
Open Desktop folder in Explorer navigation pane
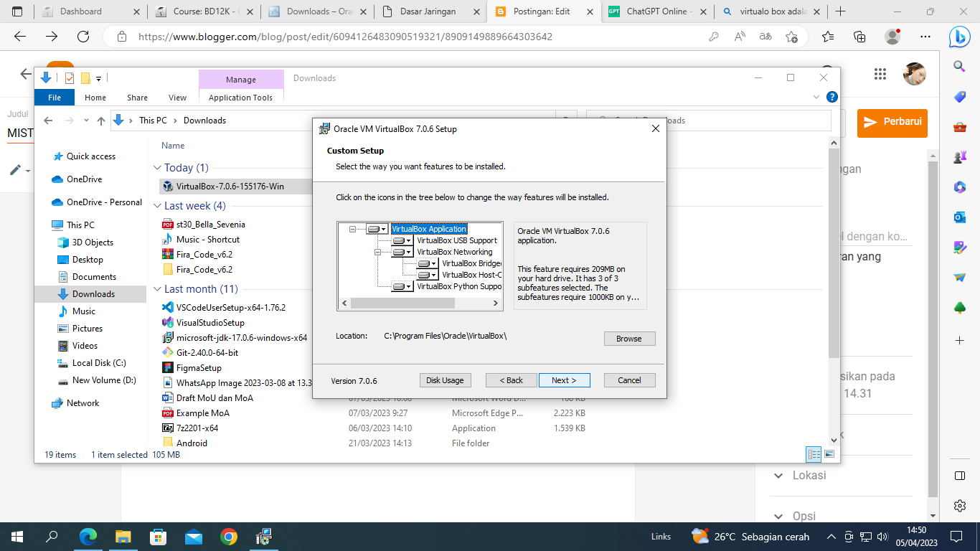(x=88, y=260)
